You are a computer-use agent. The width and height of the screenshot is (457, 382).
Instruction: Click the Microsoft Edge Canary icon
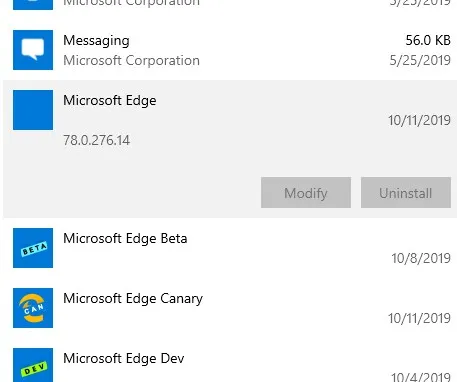pos(33,308)
